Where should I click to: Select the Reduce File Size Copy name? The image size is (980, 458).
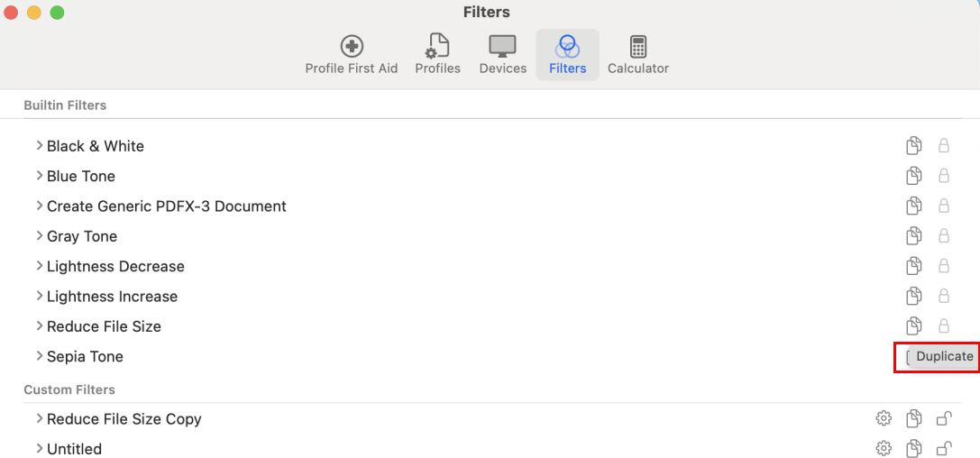(124, 418)
